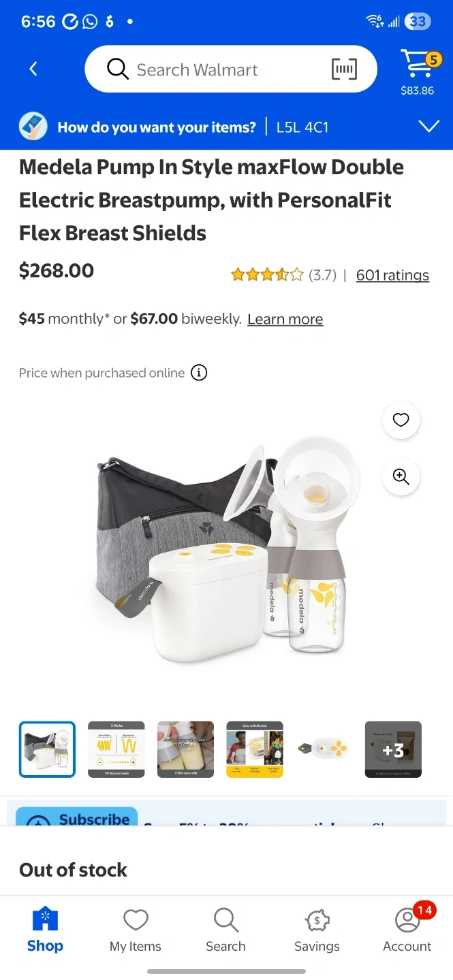The width and height of the screenshot is (453, 980).
Task: View the 2 Modes vacuum levels thumbnail
Action: pos(116,749)
